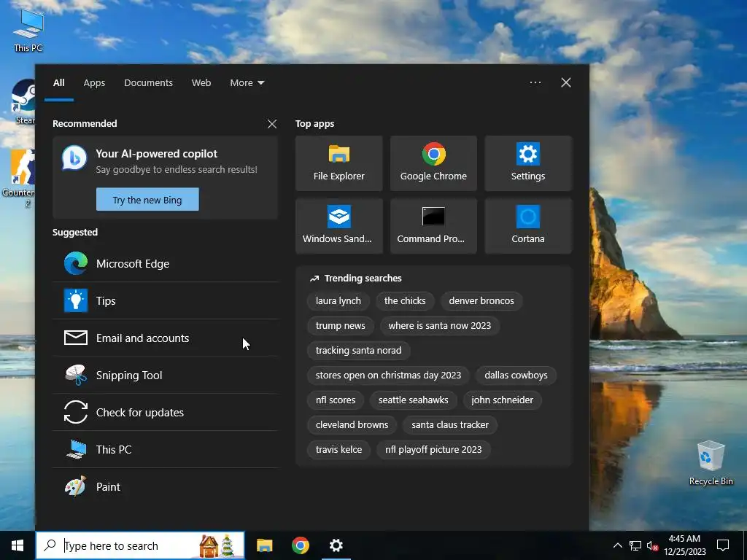Screen dimensions: 747x560
Task: Launch Paint from Suggested list
Action: click(166, 486)
